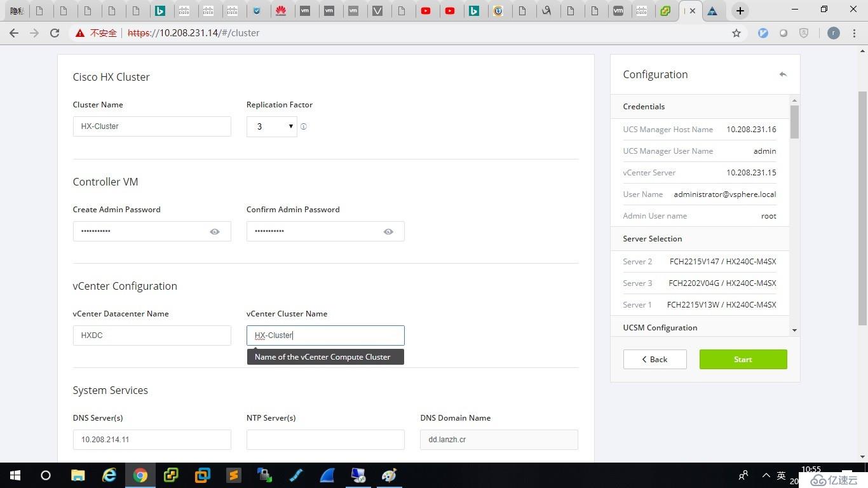868x488 pixels.
Task: Click the DNS Domain Name field
Action: [x=499, y=440]
